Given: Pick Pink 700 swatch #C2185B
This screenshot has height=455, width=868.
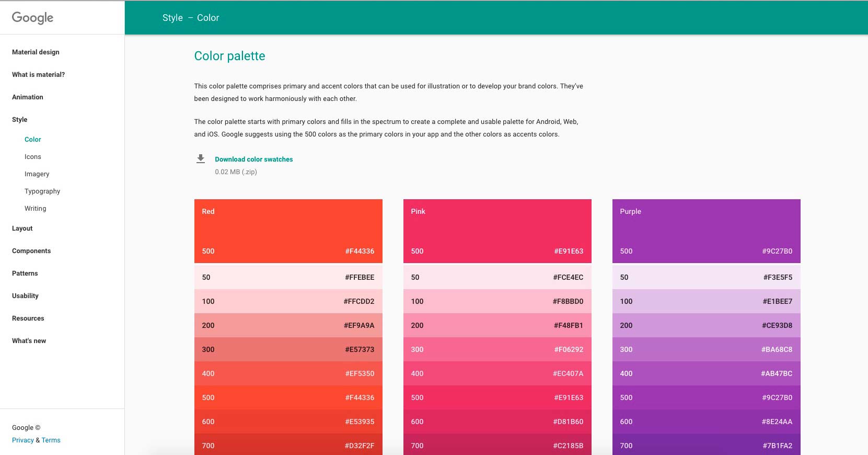Looking at the screenshot, I should 497,445.
